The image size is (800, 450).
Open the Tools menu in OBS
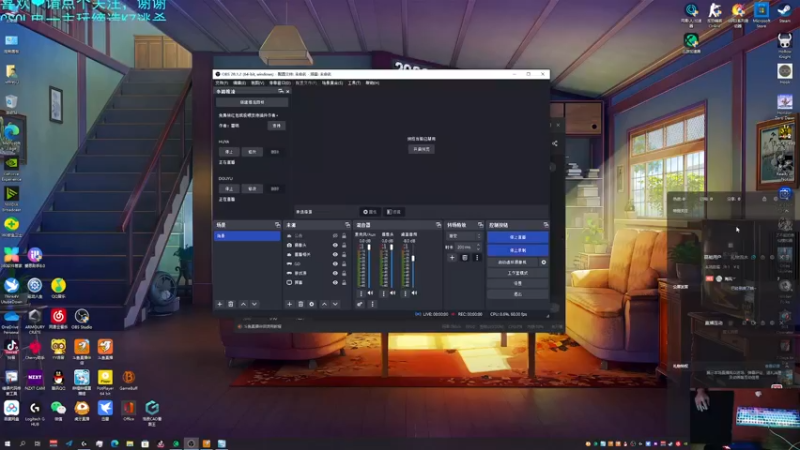[354, 83]
